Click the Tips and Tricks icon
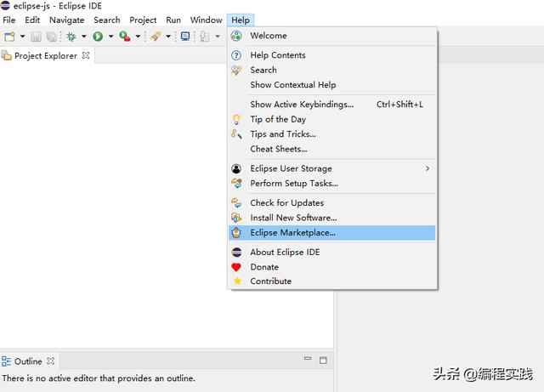This screenshot has height=392, width=544. 236,134
